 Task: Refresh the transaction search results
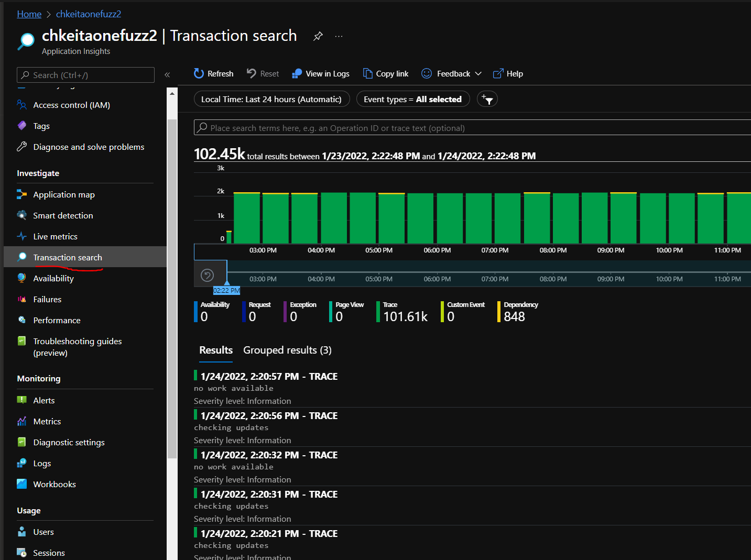click(x=213, y=73)
